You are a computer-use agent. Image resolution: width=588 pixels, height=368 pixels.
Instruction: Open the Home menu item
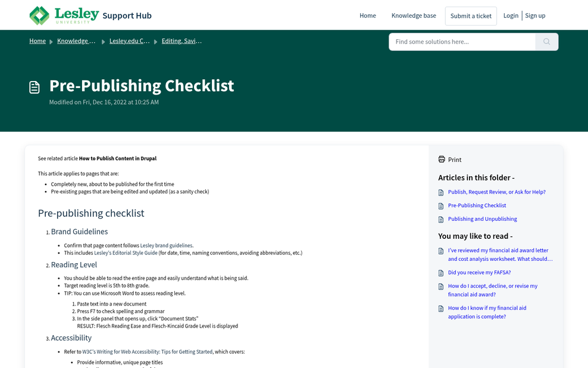tap(368, 15)
